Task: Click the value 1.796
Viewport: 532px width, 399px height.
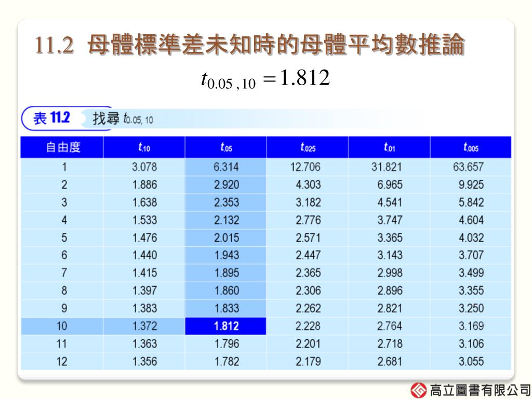Action: tap(227, 344)
